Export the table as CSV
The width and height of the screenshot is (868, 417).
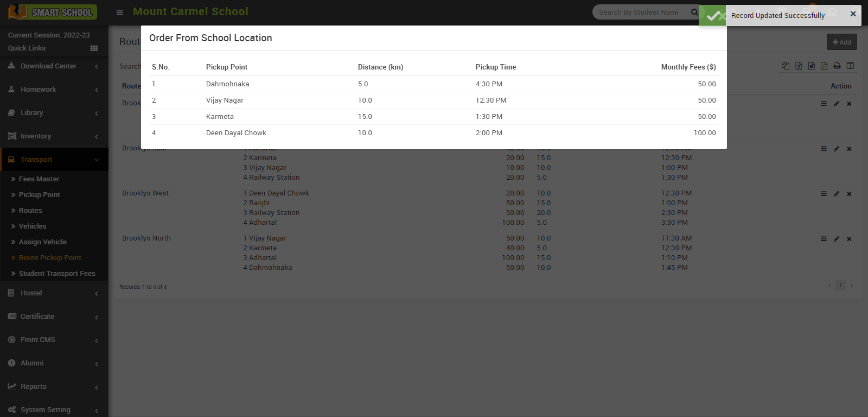812,66
